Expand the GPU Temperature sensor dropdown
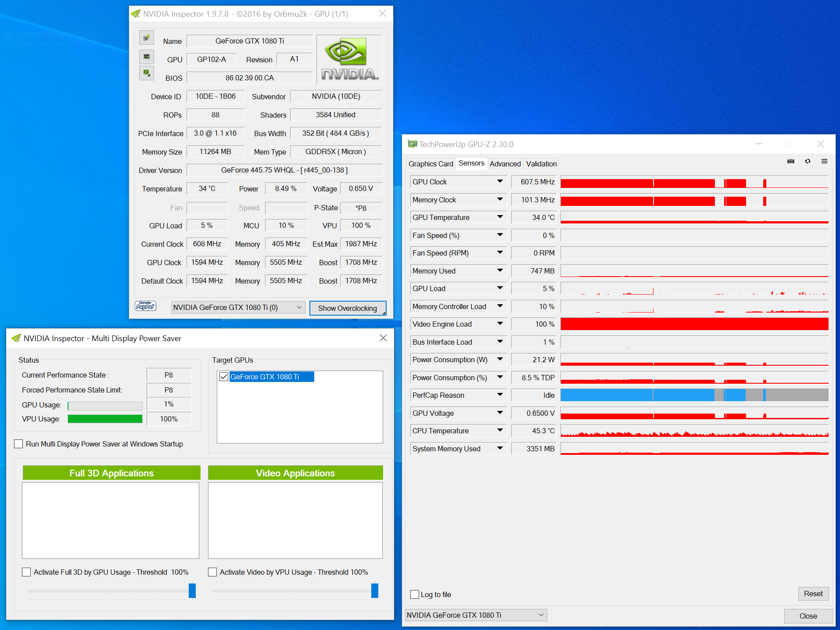This screenshot has width=840, height=630. [500, 217]
